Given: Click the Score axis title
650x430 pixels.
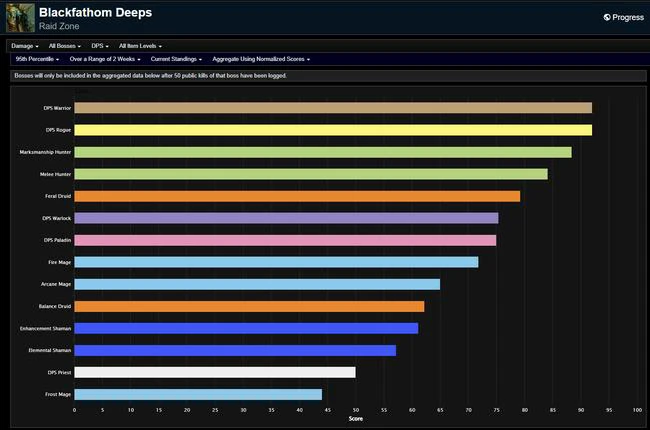Looking at the screenshot, I should pos(356,419).
